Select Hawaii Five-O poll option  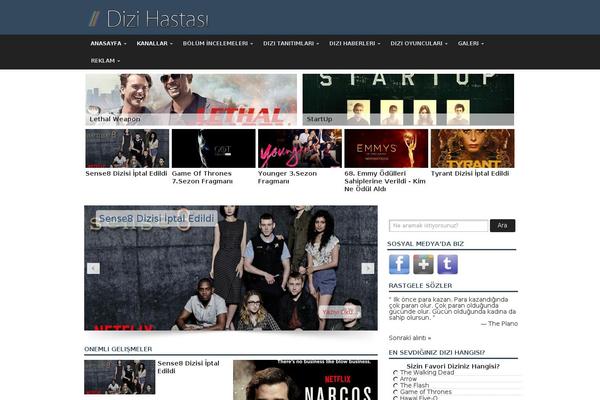coord(395,398)
